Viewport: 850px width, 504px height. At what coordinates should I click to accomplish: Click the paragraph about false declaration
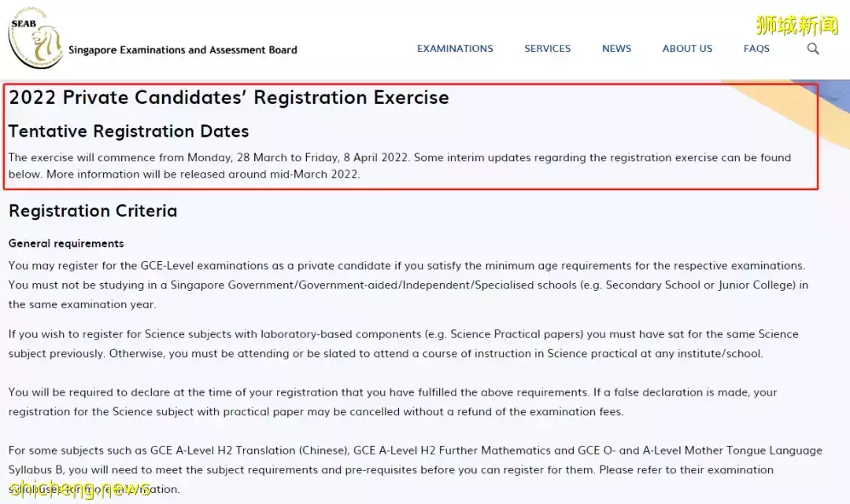coord(392,402)
